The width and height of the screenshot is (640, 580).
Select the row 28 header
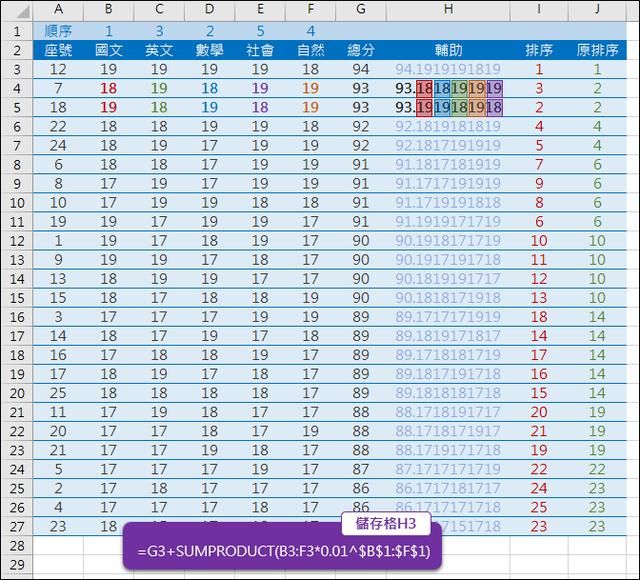17,545
